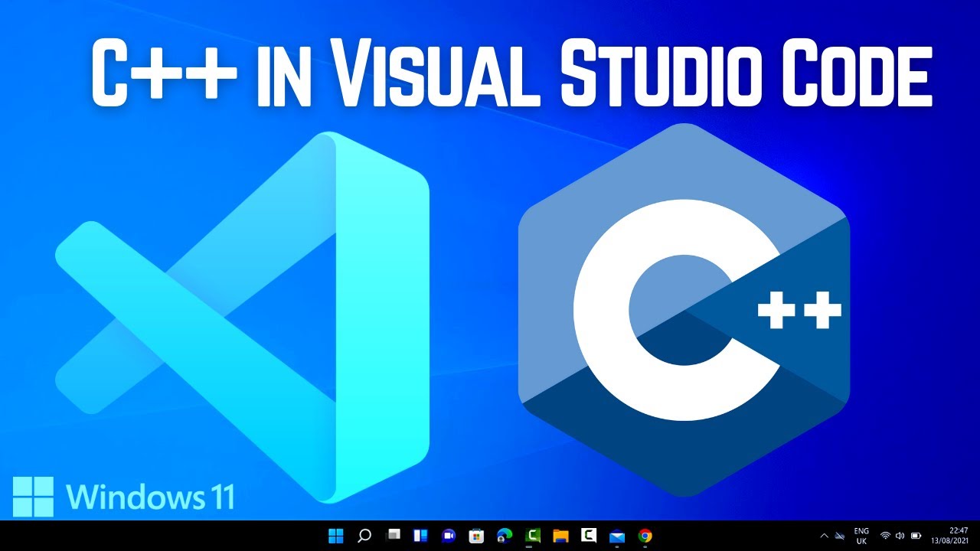Launch Google Chrome from taskbar
Screen dimensions: 980x551
coord(645,536)
